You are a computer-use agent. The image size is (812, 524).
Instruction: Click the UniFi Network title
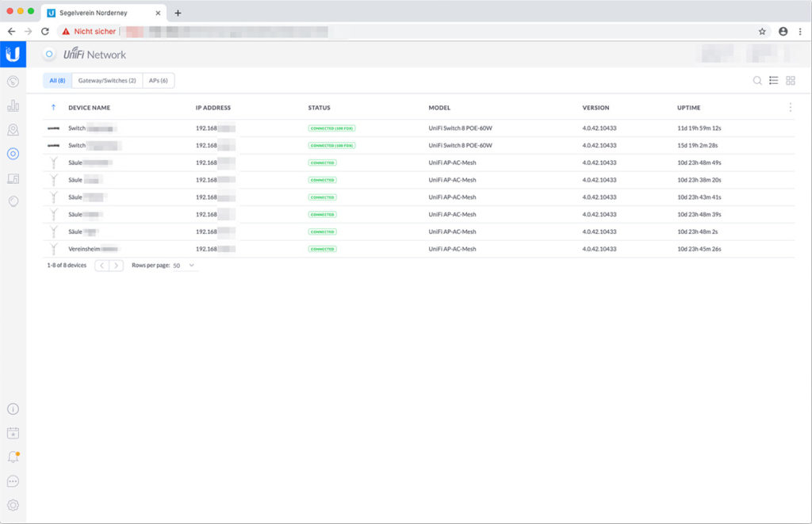(95, 55)
